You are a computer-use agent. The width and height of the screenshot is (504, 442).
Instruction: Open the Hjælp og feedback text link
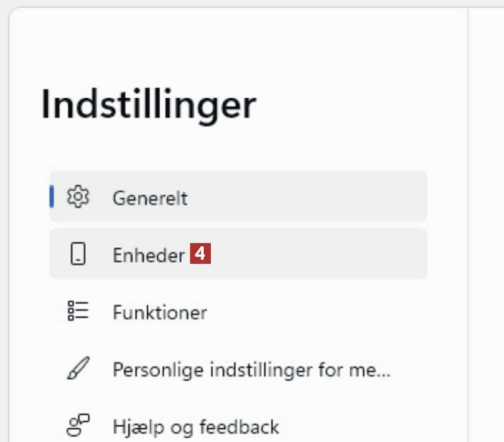click(195, 427)
